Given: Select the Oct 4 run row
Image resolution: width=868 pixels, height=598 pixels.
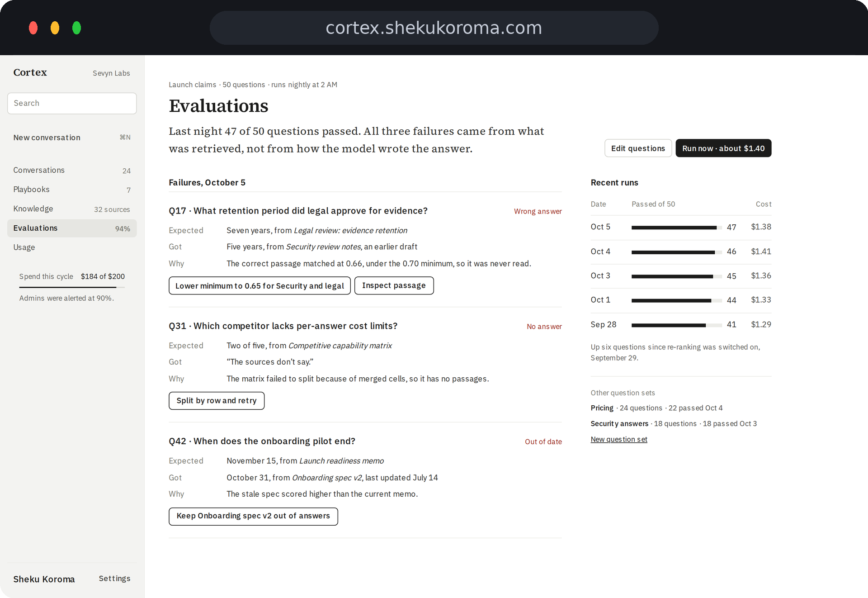Looking at the screenshot, I should [x=681, y=252].
